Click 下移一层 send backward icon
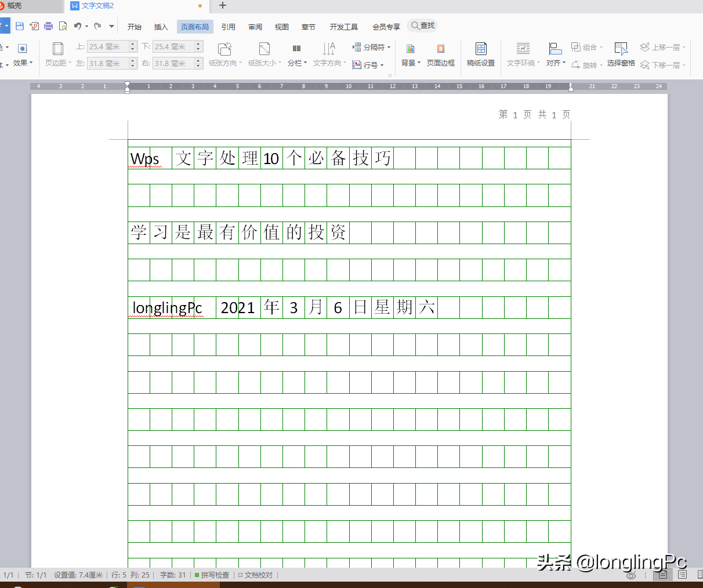 click(645, 65)
